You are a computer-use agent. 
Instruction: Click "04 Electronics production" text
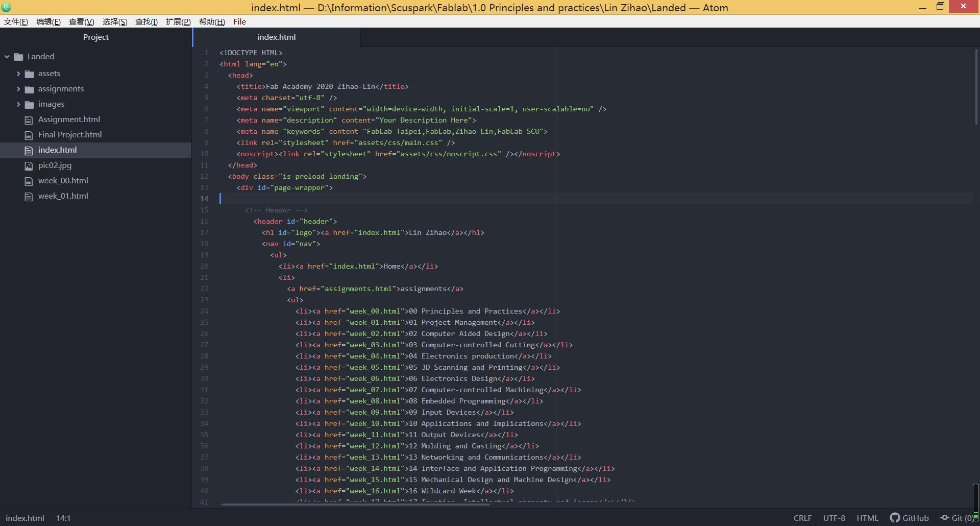(461, 356)
